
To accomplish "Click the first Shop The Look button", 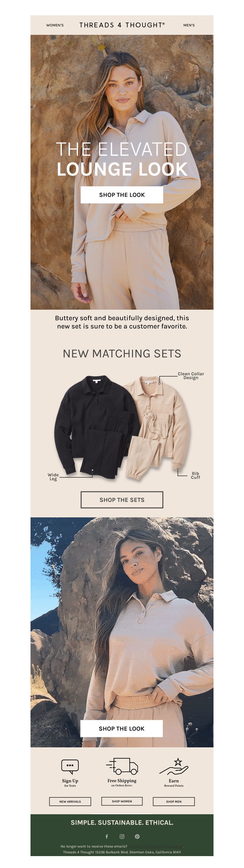I will (x=122, y=195).
